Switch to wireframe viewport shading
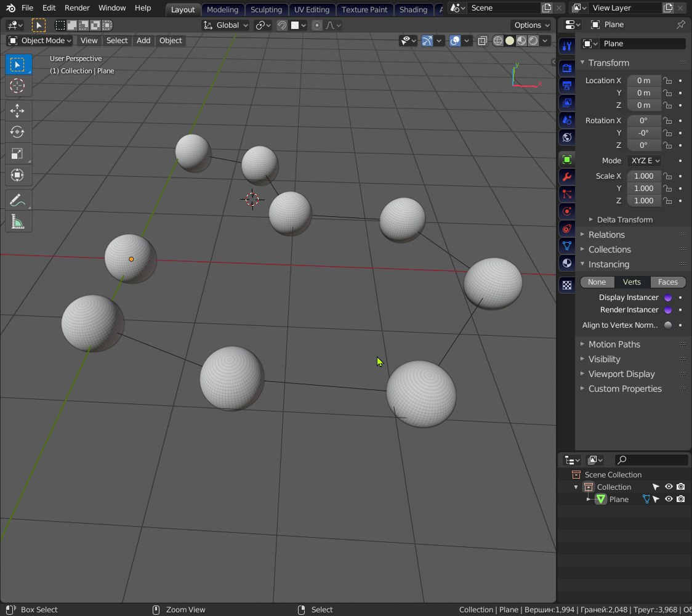Viewport: 692px width, 616px height. coord(498,41)
